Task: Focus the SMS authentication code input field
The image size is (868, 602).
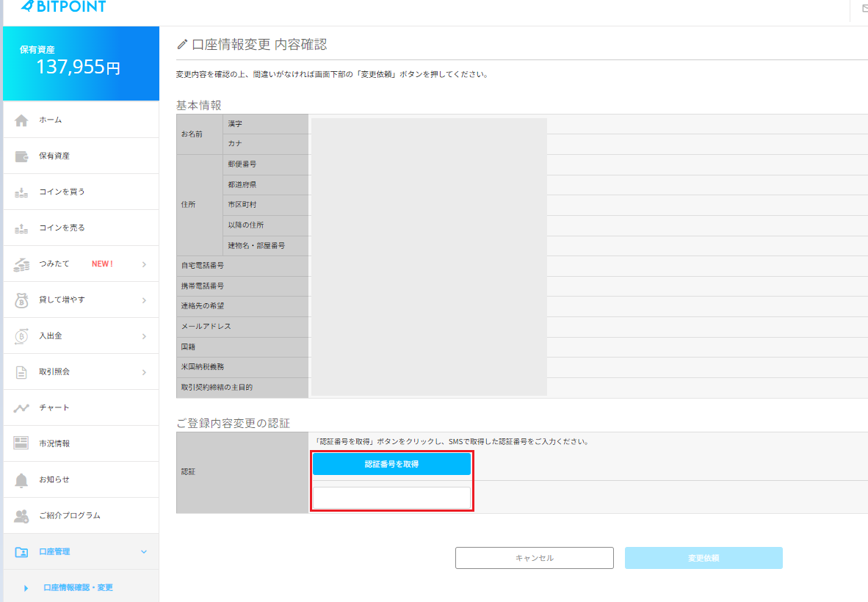Action: [391, 498]
